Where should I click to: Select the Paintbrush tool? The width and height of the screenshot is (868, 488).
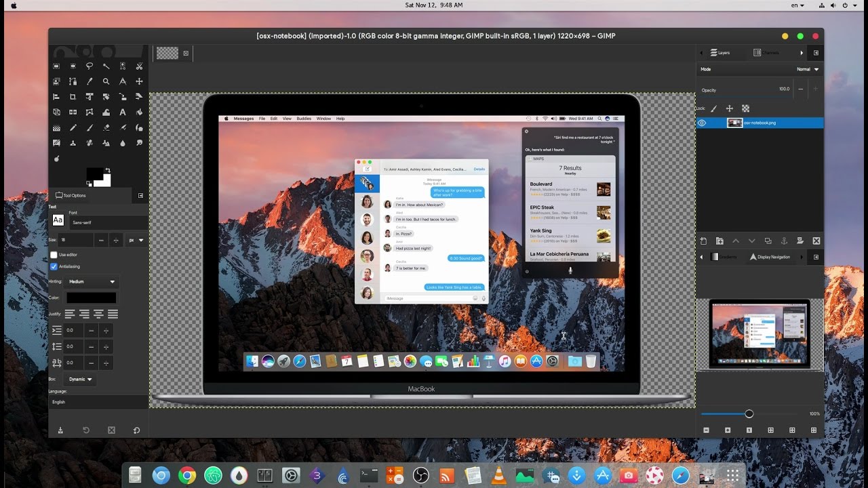click(x=89, y=127)
